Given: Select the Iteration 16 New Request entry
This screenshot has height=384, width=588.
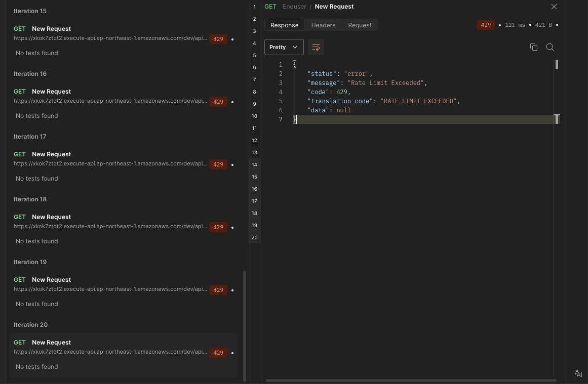Looking at the screenshot, I should (x=51, y=92).
